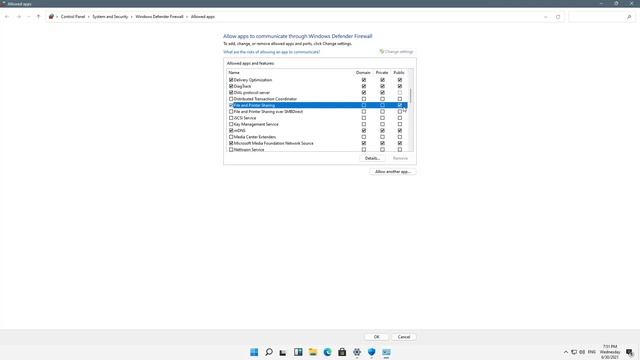Toggle DIAL protocol server Public checkbox

click(x=400, y=93)
